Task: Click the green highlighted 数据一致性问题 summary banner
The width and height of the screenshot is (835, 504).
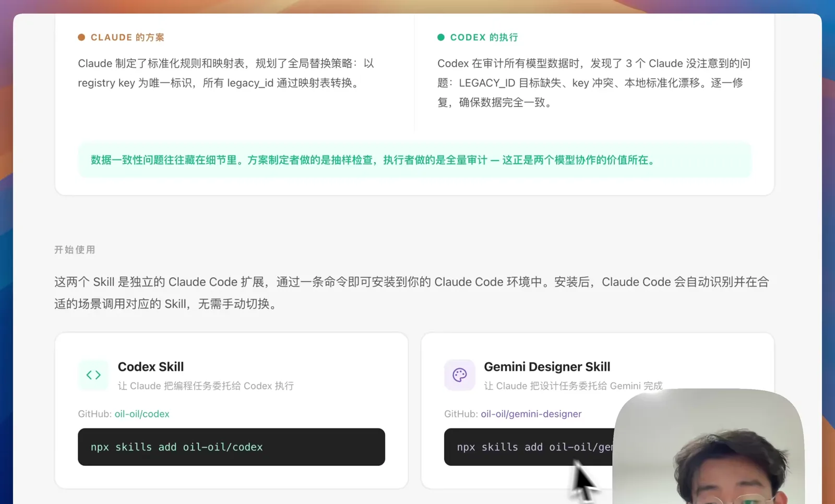Action: [x=414, y=160]
